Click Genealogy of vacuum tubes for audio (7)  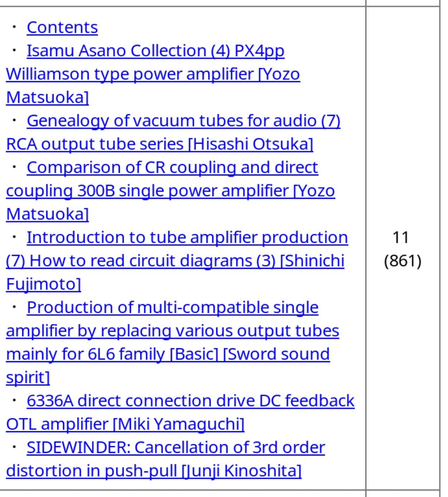[x=184, y=121]
